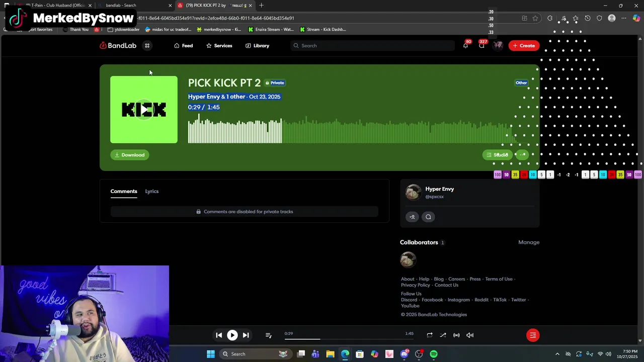Open the favorites list icon
The image size is (644, 362).
[x=575, y=18]
